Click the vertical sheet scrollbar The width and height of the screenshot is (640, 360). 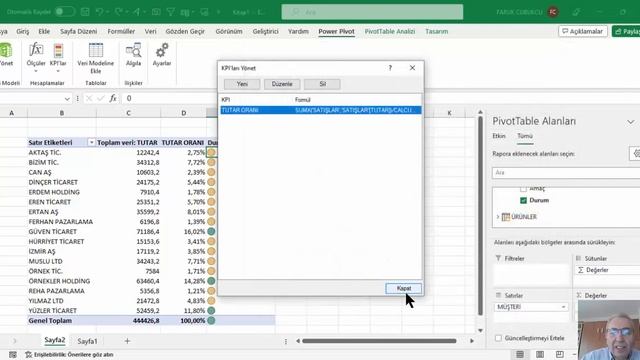point(480,216)
